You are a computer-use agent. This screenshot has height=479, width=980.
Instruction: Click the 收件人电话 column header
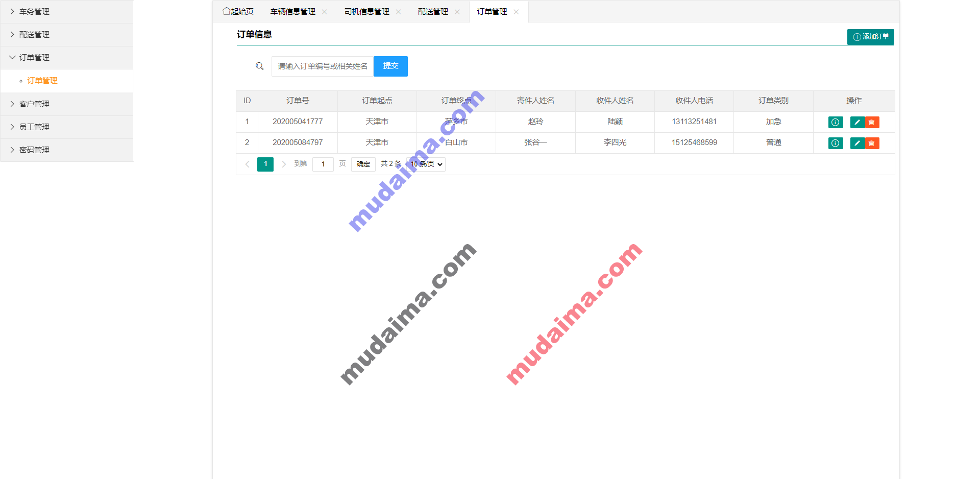coord(694,101)
